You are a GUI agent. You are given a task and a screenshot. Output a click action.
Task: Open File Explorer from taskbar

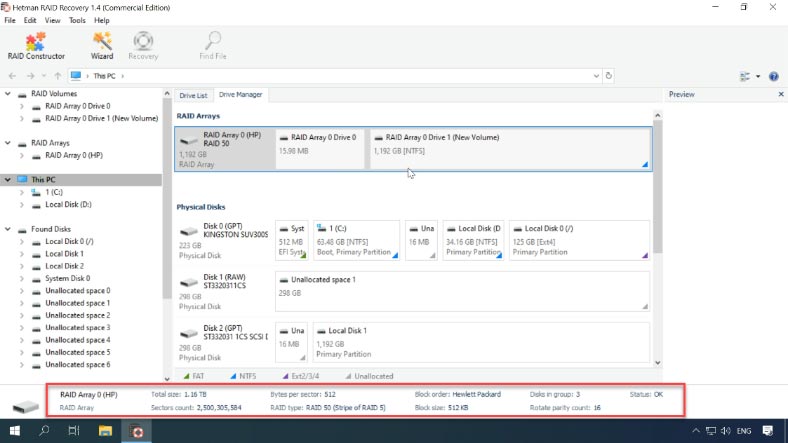click(105, 431)
